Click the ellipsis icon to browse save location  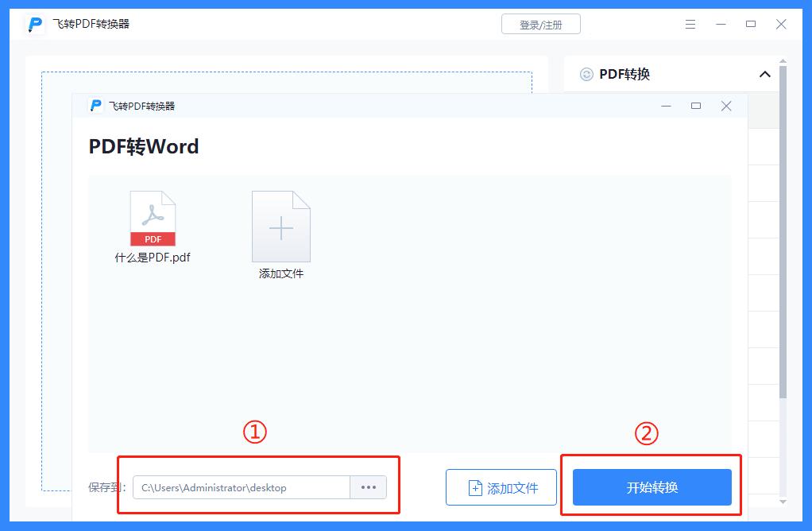click(x=368, y=487)
